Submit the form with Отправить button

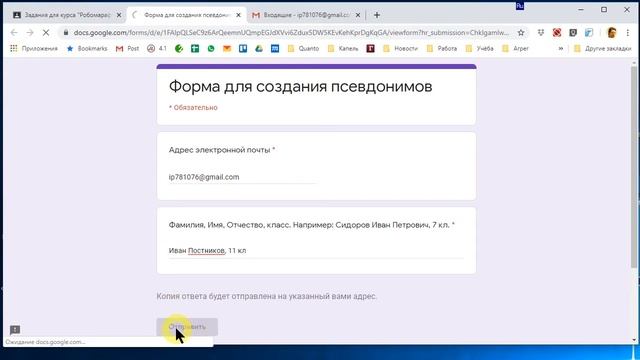click(x=187, y=327)
